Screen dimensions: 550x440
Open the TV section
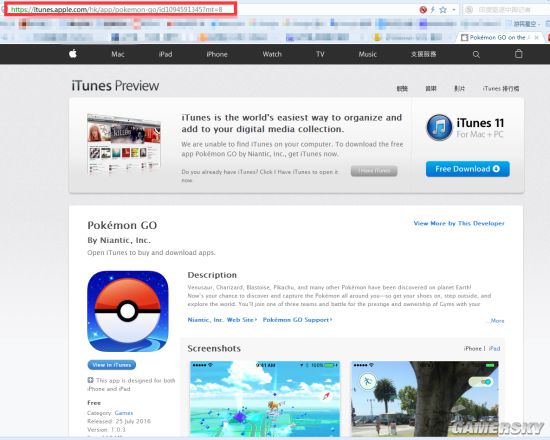[320, 54]
